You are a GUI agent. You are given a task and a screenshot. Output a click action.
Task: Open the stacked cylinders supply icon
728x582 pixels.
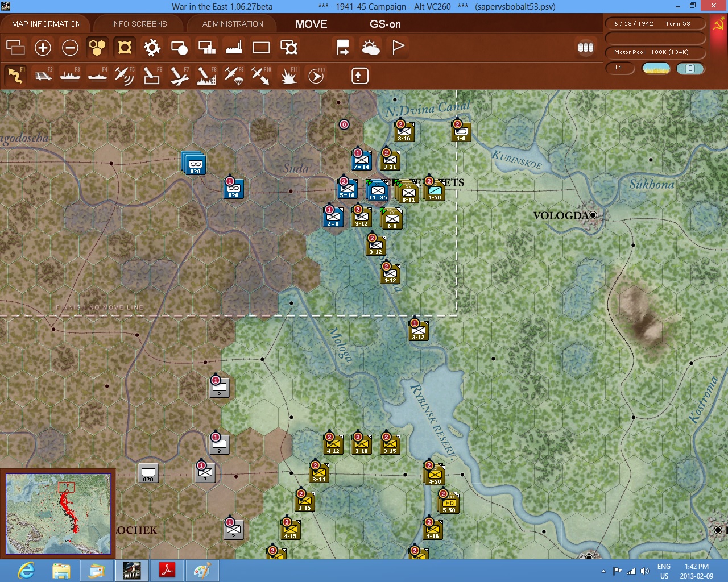(x=586, y=48)
